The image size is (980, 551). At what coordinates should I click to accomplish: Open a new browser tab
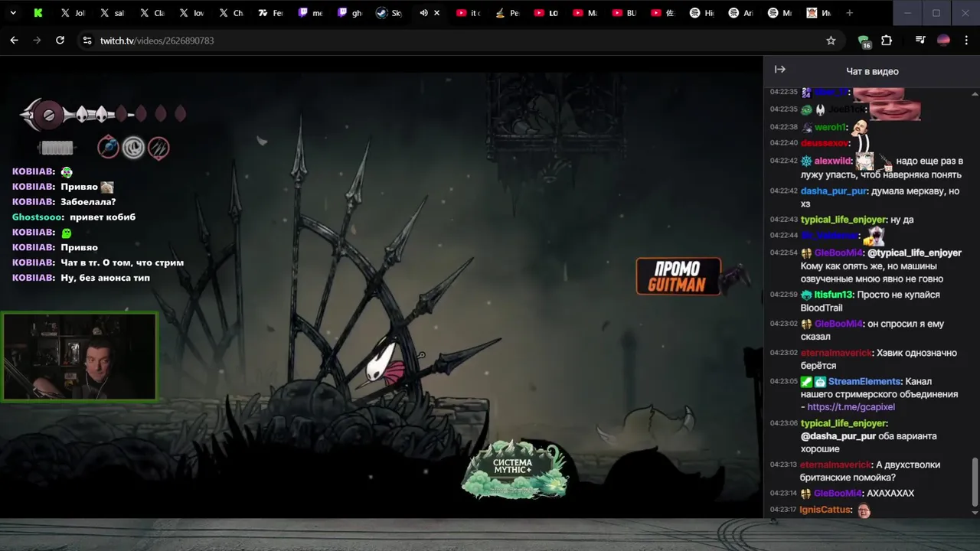click(x=849, y=13)
